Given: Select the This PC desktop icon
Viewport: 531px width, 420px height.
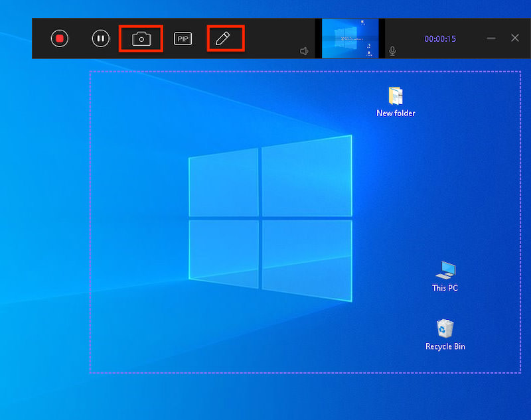Looking at the screenshot, I should pos(445,271).
